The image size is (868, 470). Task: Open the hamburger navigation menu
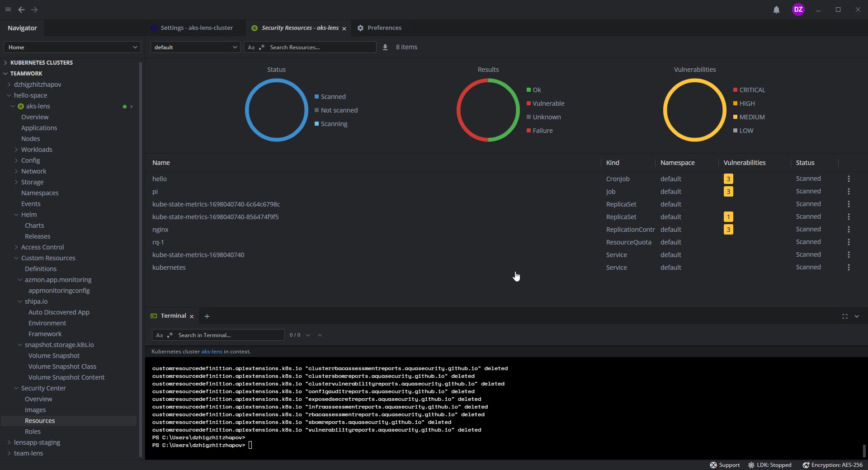8,9
